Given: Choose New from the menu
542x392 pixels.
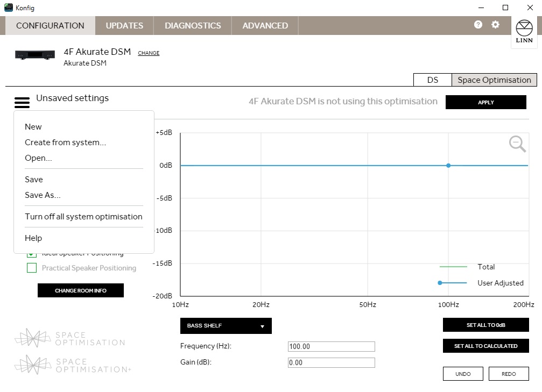Looking at the screenshot, I should pyautogui.click(x=33, y=127).
